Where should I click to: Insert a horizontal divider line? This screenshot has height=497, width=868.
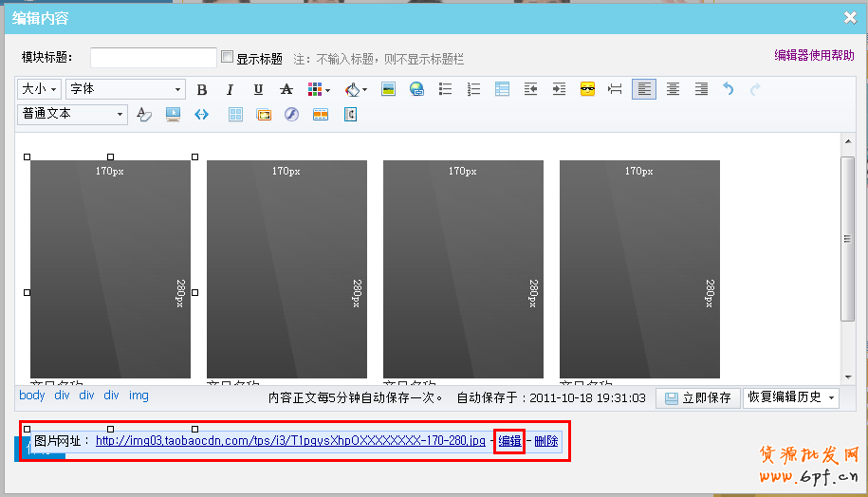(x=615, y=89)
